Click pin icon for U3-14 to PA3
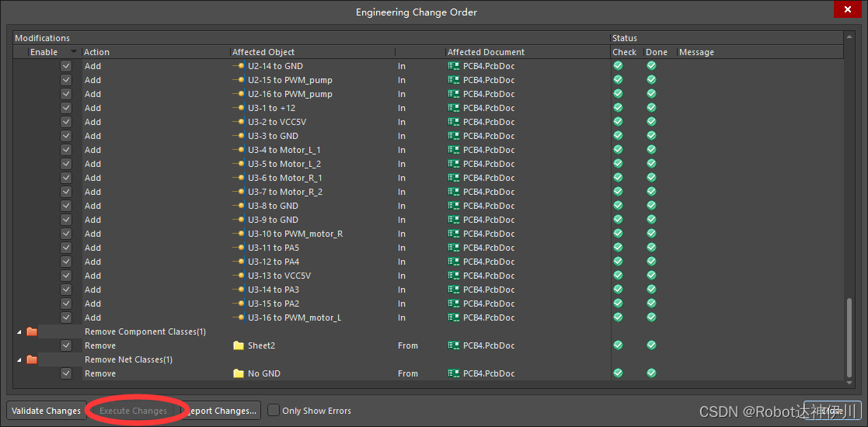868x427 pixels. click(239, 290)
